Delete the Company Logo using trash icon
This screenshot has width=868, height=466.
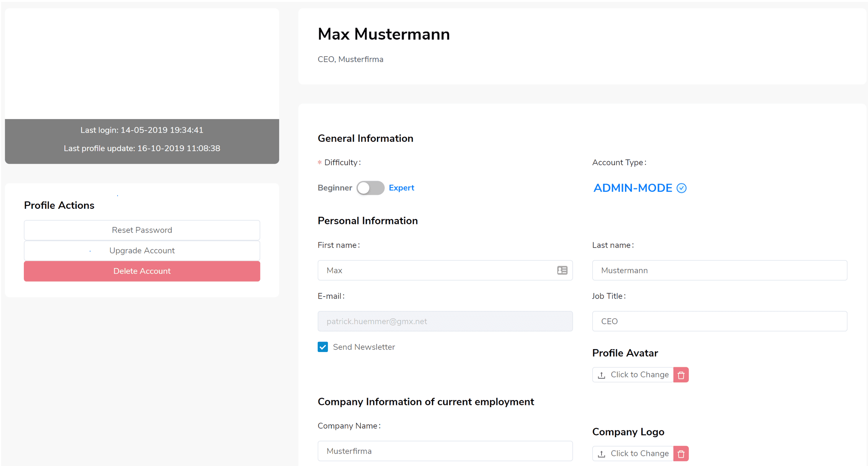pos(681,453)
